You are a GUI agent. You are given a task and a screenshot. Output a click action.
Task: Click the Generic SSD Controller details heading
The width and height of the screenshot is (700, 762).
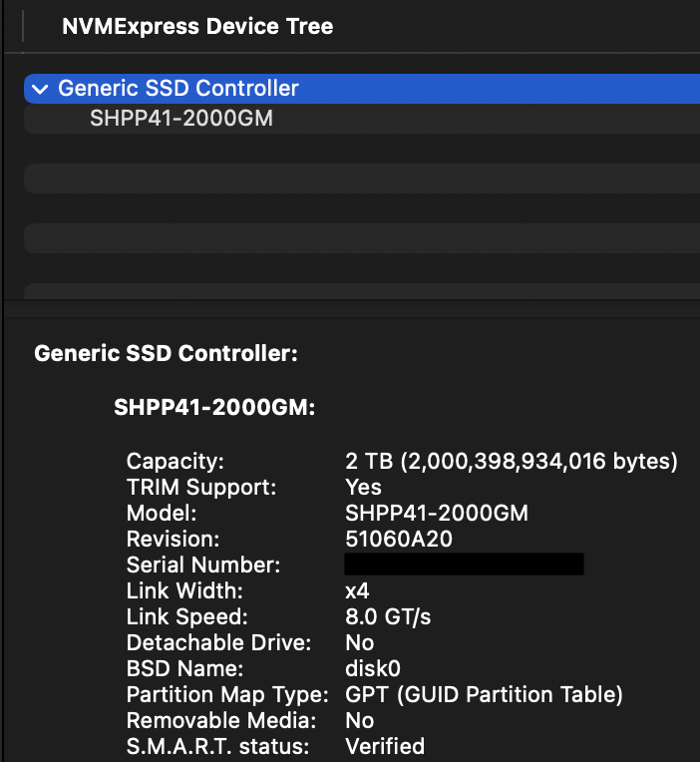pos(166,354)
